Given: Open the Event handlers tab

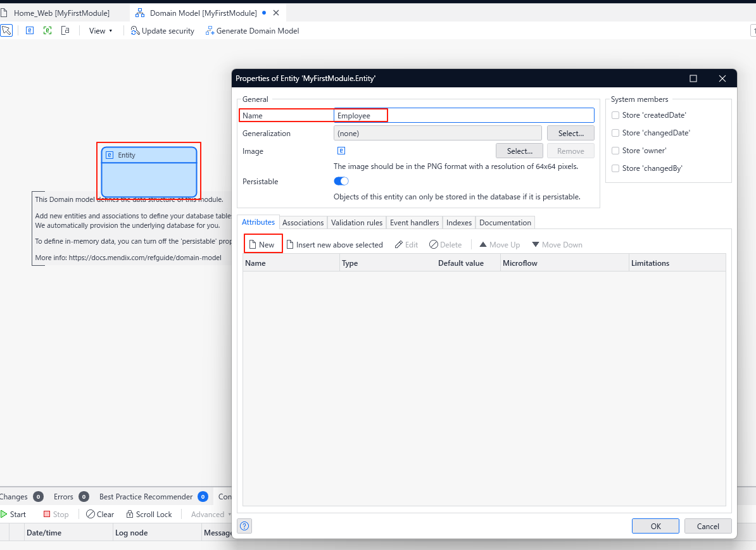Looking at the screenshot, I should (x=414, y=223).
